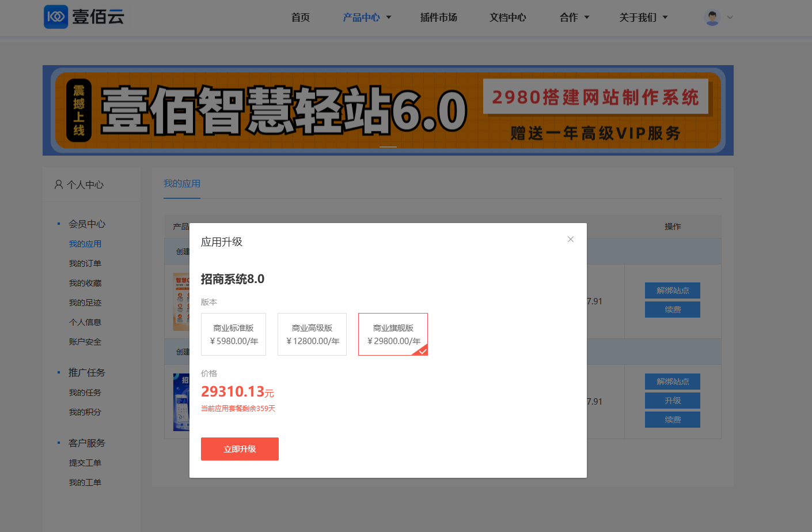This screenshot has height=532, width=812.
Task: Click the 招商系统8.0 product title
Action: pyautogui.click(x=233, y=279)
